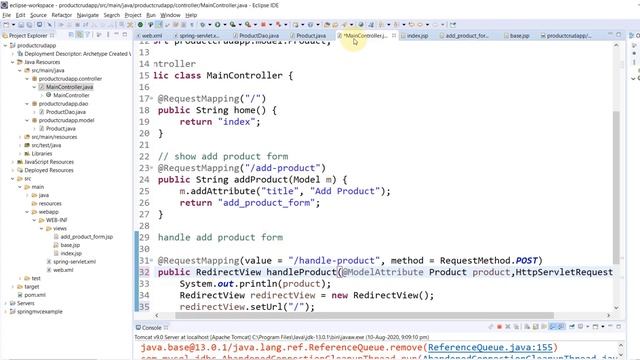Click the editor vertical scrollbar thumb
640x360 pixels.
pyautogui.click(x=616, y=187)
